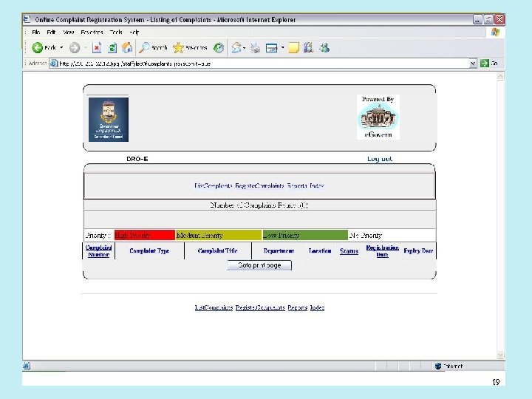Click the red High Priority swatch
This screenshot has height=399, width=532.
(145, 235)
